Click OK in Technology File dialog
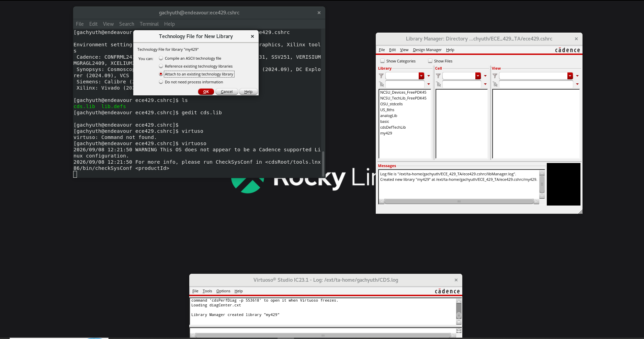The width and height of the screenshot is (644, 339). [x=206, y=92]
